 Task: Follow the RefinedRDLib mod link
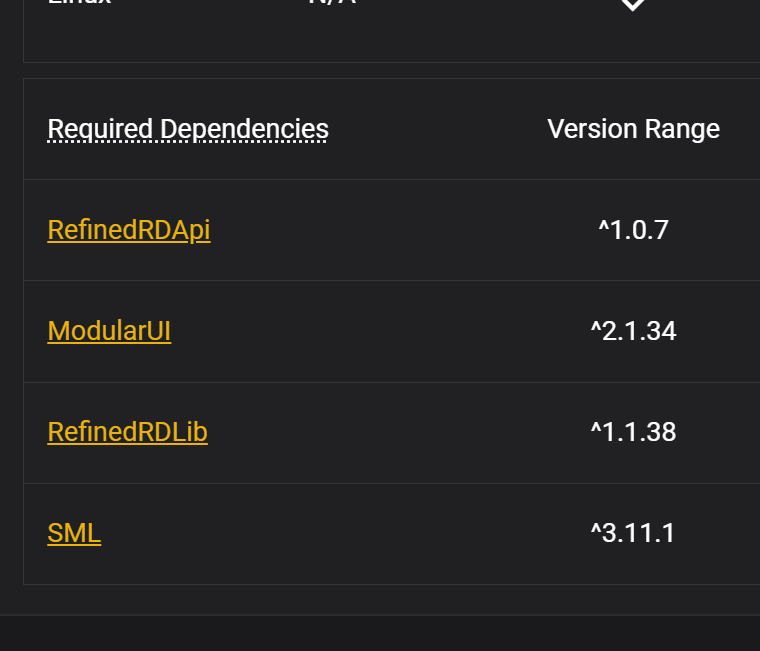coord(127,432)
